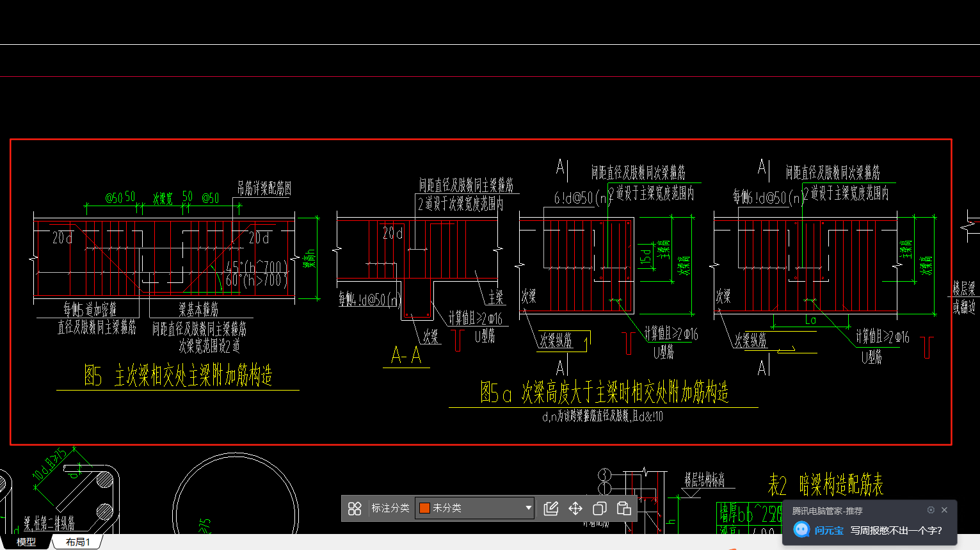The image size is (980, 550).
Task: Click the 标注分类 label in floating toolbar
Action: tap(390, 508)
